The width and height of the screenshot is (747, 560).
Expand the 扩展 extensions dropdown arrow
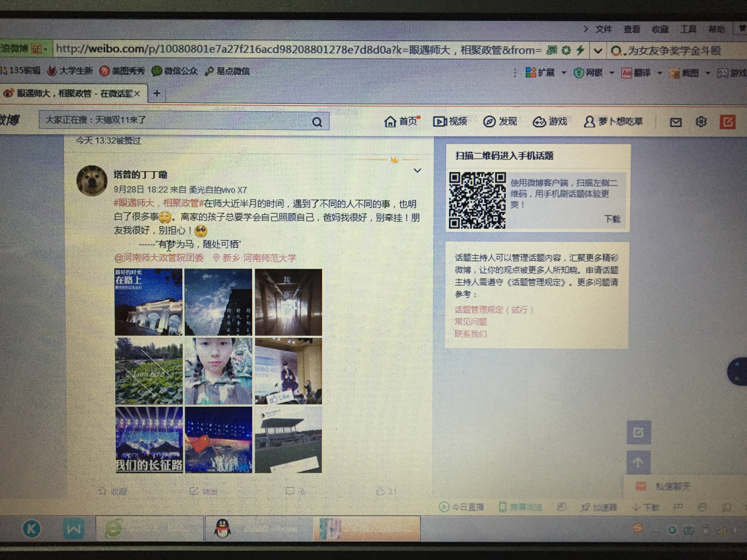tap(564, 73)
